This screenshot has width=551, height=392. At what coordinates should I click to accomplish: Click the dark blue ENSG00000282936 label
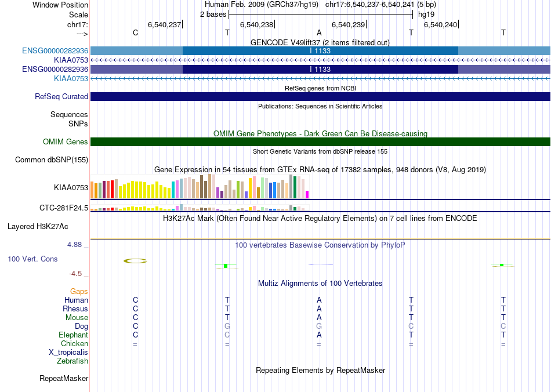55,69
